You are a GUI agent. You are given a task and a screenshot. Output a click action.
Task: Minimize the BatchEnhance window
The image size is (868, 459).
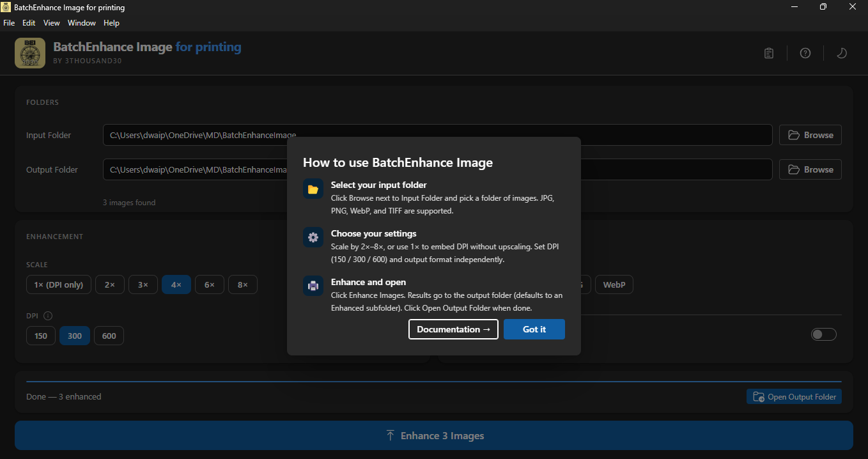(x=794, y=7)
